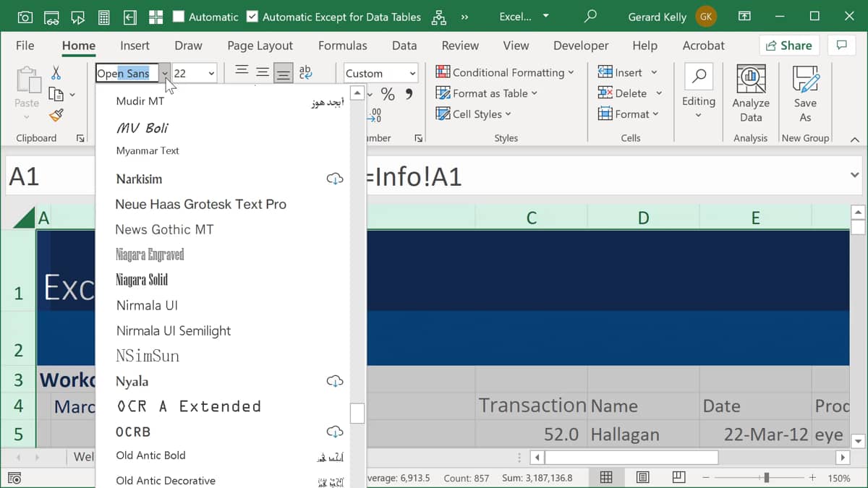
Task: Click the Copy icon in Clipboard group
Action: pyautogui.click(x=56, y=94)
